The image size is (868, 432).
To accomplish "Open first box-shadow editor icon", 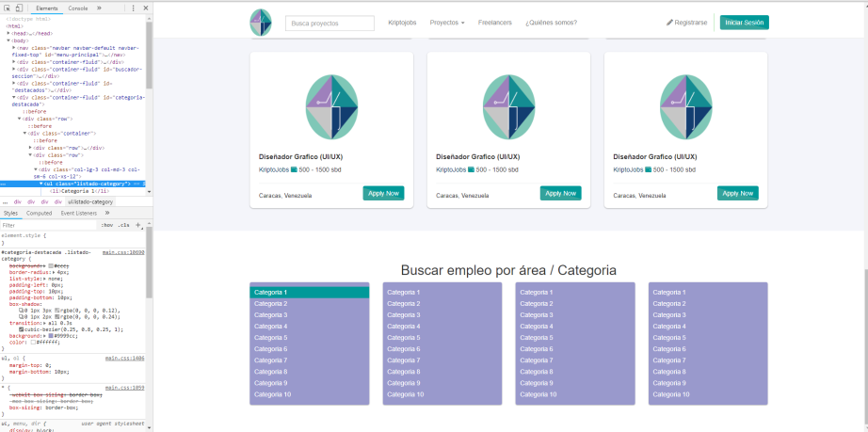I will click(22, 311).
